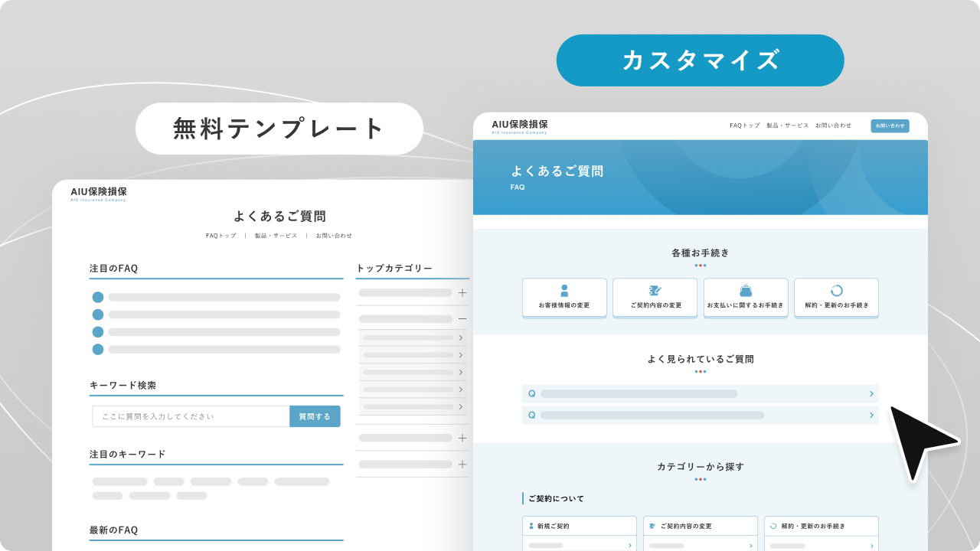Click the first blue bullet under 注目のFAQ
The image size is (980, 551).
click(98, 298)
